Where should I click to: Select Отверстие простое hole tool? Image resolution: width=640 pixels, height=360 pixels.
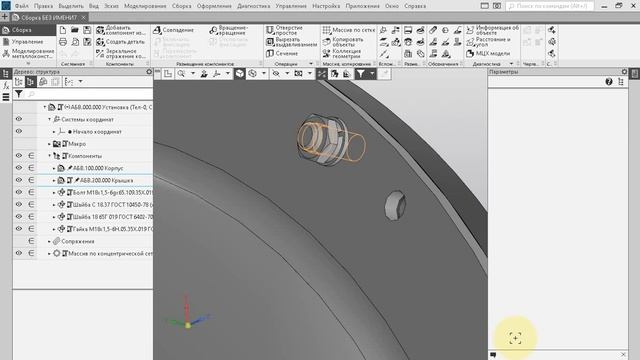coord(284,30)
